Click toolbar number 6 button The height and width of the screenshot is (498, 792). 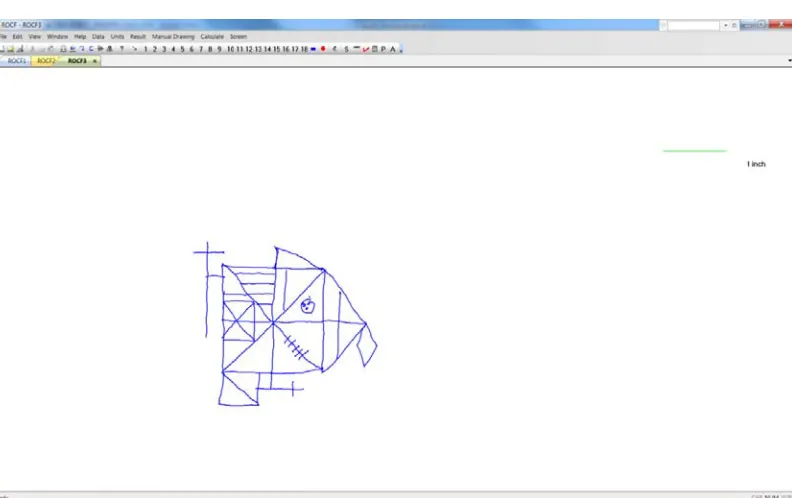point(191,49)
